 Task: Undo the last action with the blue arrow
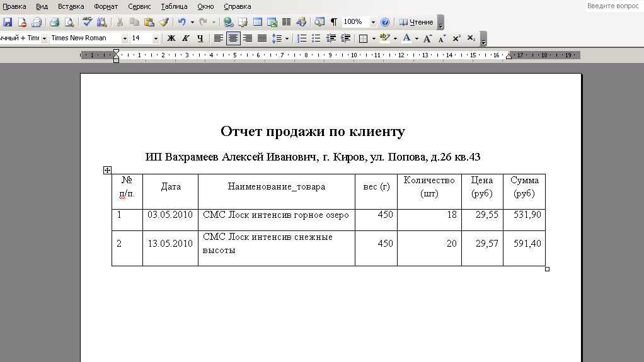coord(182,22)
